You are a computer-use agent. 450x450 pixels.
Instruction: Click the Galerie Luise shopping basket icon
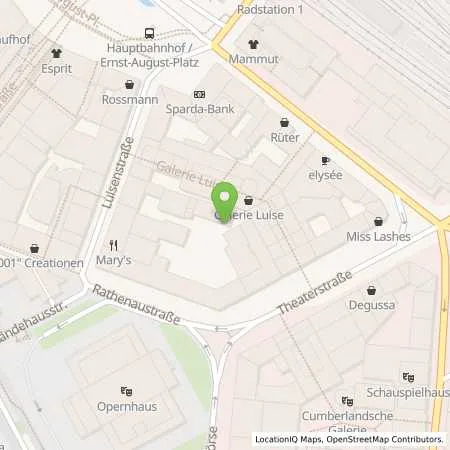[248, 200]
